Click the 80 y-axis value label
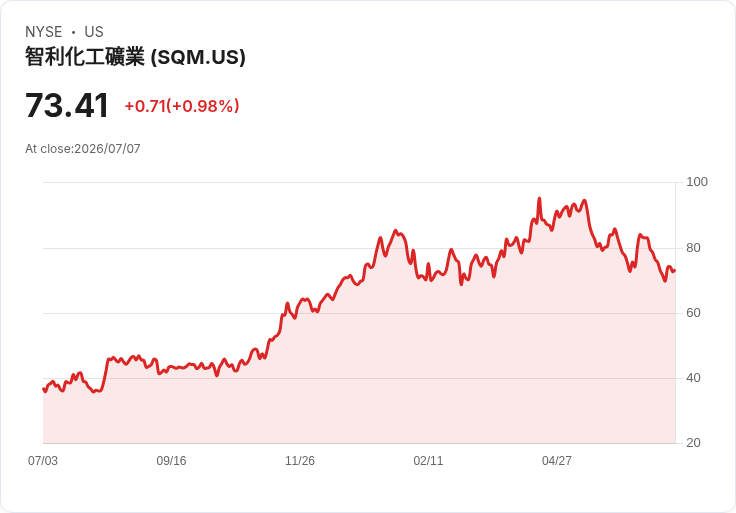Image resolution: width=736 pixels, height=513 pixels. coord(693,247)
